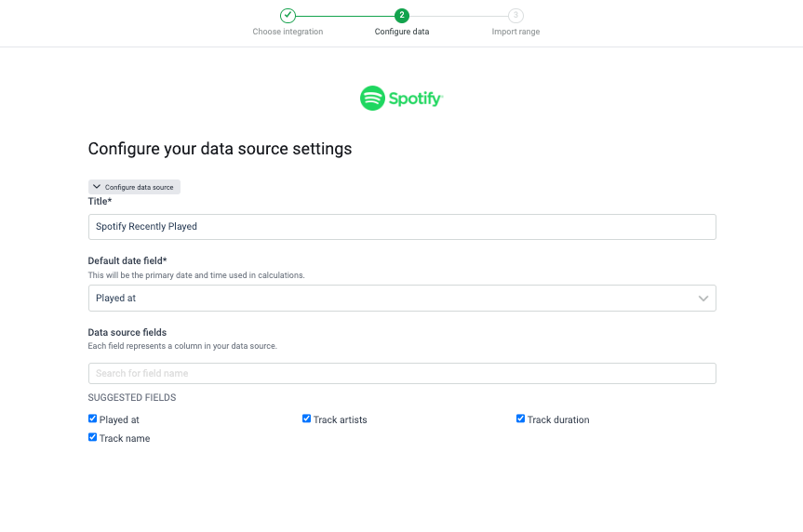Collapse the Configure data source section

tap(134, 187)
